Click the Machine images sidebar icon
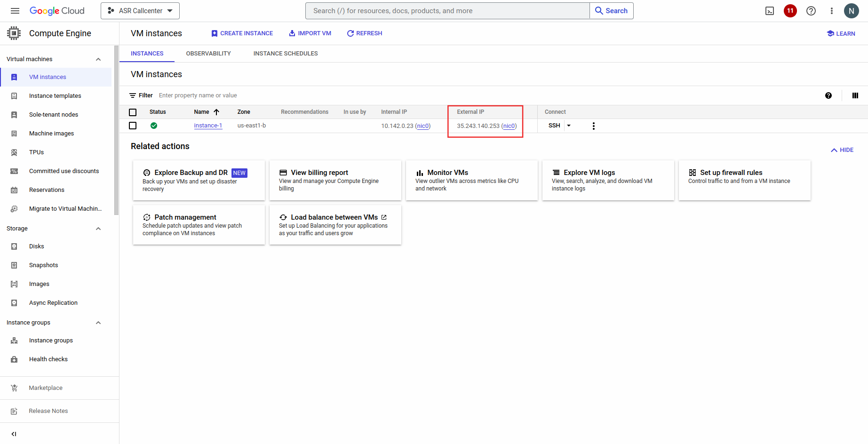Image resolution: width=868 pixels, height=444 pixels. pos(14,134)
